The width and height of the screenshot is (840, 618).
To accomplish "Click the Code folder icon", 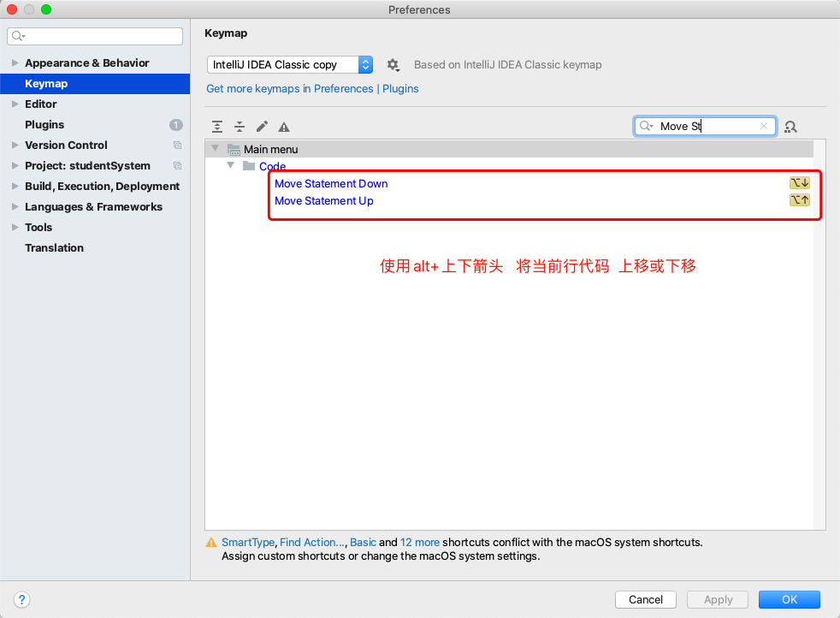I will [x=249, y=165].
